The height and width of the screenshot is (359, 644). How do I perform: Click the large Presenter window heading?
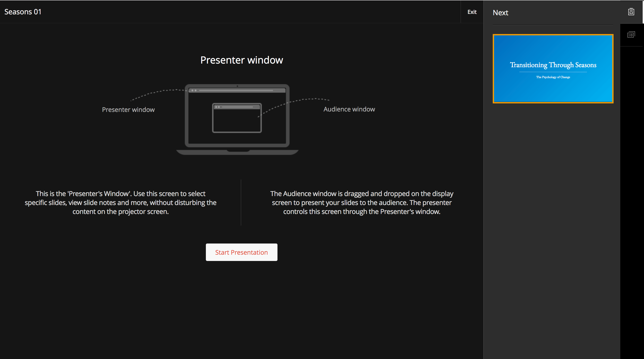click(241, 60)
